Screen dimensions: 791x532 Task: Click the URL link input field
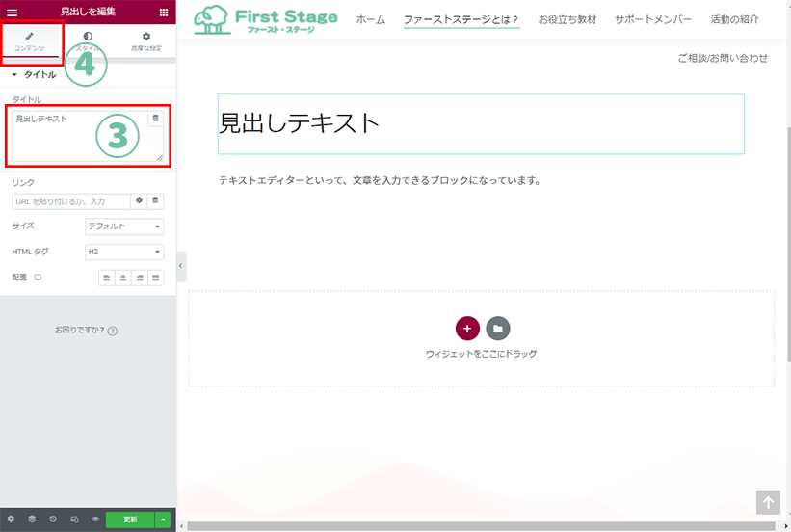[70, 201]
